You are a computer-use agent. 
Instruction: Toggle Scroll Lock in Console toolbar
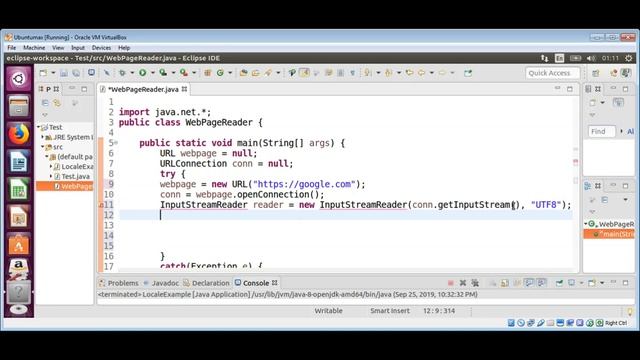pos(505,283)
